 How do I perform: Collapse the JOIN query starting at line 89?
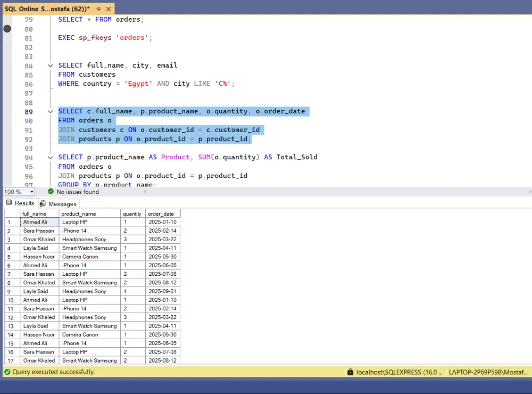pyautogui.click(x=50, y=111)
